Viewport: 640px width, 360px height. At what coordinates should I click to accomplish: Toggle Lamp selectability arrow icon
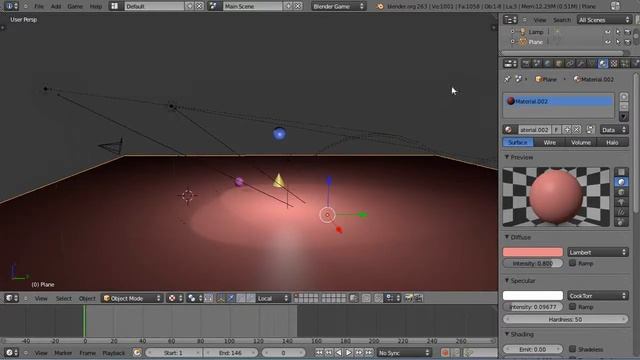click(x=618, y=32)
